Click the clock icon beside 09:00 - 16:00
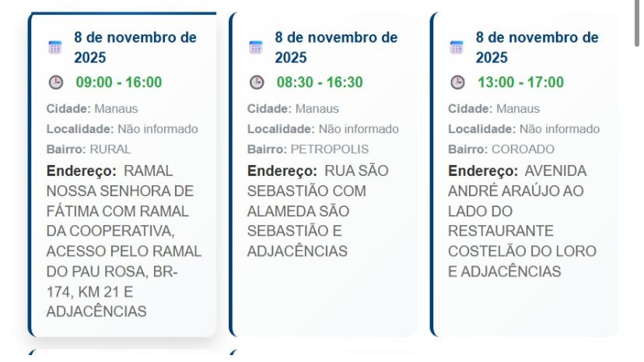This screenshot has height=362, width=644. 55,83
